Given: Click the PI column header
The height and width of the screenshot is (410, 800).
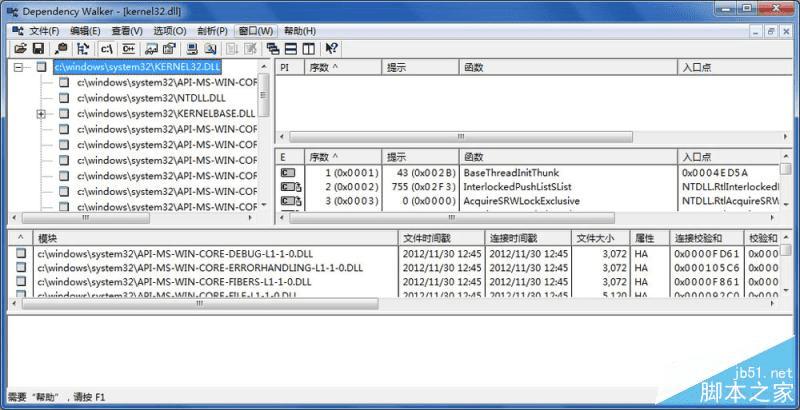Looking at the screenshot, I should (290, 67).
